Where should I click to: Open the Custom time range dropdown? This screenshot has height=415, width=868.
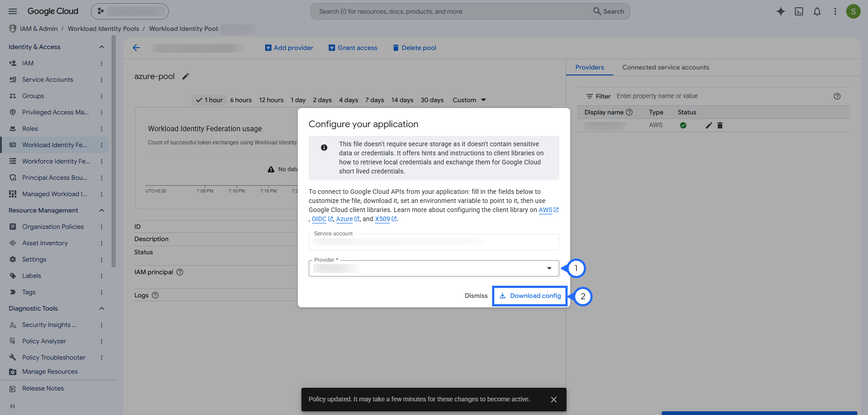[x=469, y=100]
